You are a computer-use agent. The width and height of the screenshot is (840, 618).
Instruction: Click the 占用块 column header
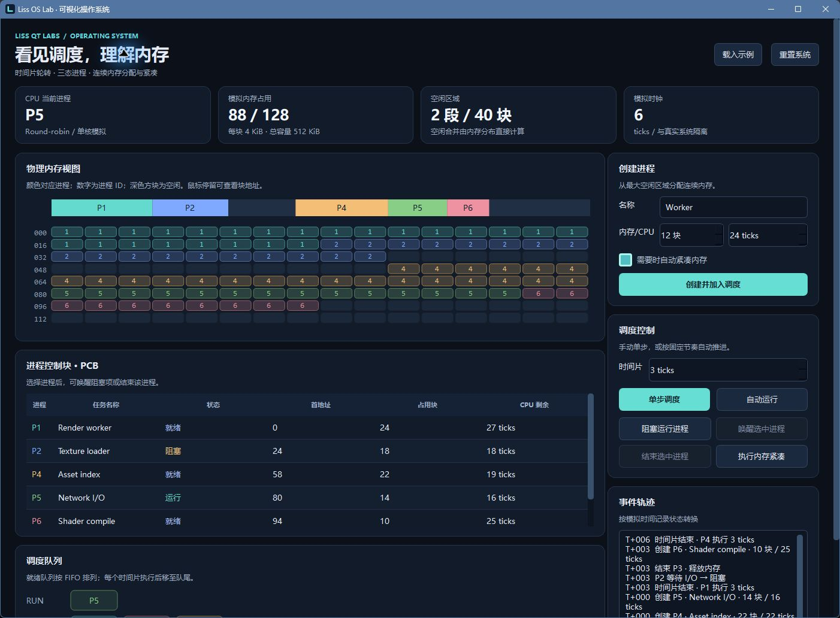427,405
